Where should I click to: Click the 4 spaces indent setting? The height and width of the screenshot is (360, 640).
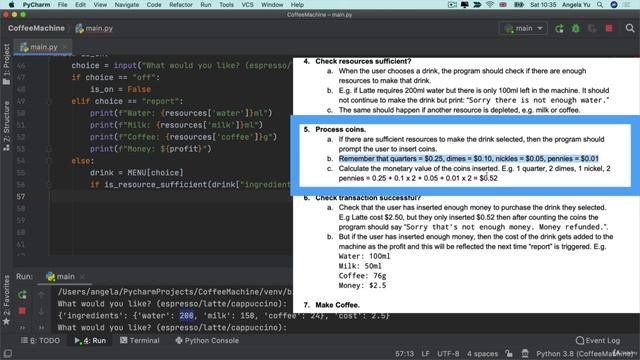(482, 353)
